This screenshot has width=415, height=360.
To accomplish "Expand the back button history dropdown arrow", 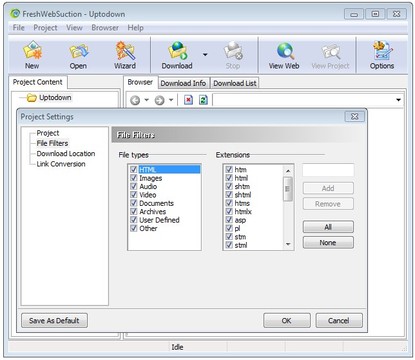I will 146,100.
